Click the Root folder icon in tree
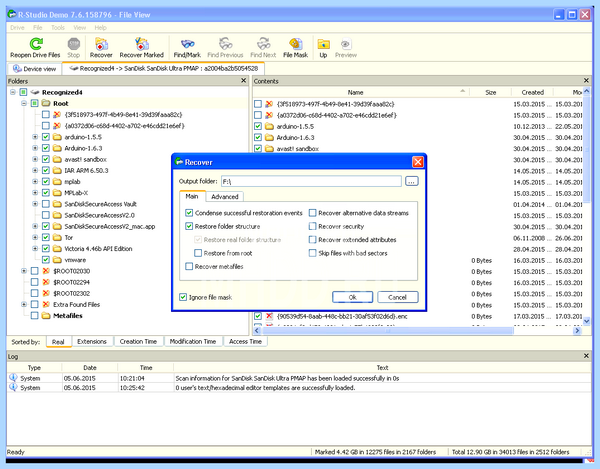 (46, 103)
